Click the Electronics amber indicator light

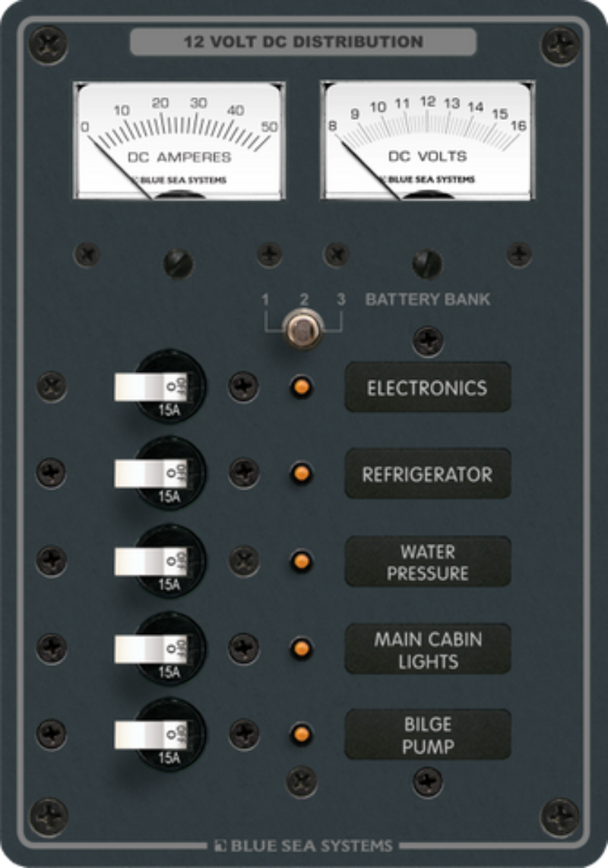coord(302,387)
